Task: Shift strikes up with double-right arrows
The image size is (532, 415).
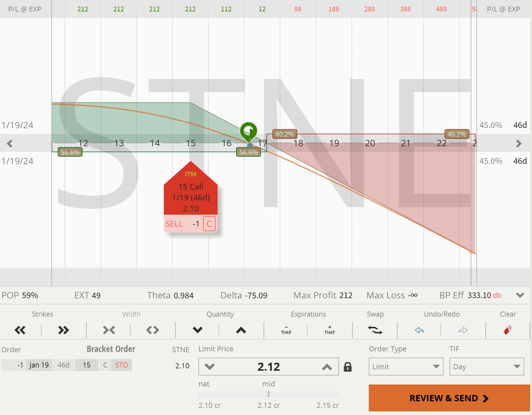Action: tap(63, 330)
